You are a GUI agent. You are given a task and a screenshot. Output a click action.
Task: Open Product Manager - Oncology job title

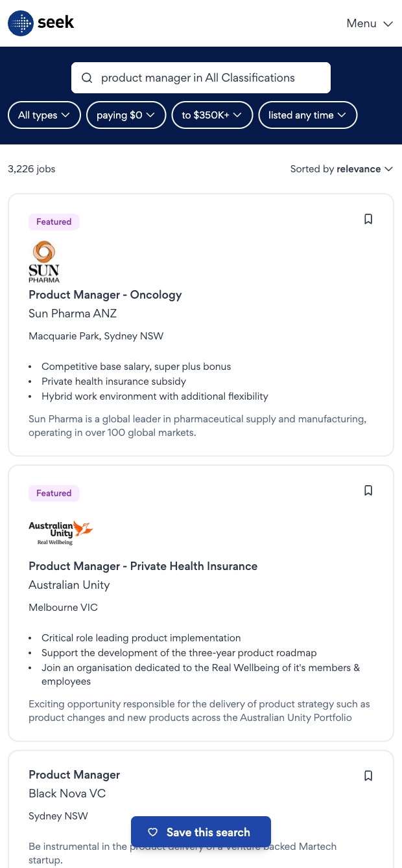(x=105, y=295)
